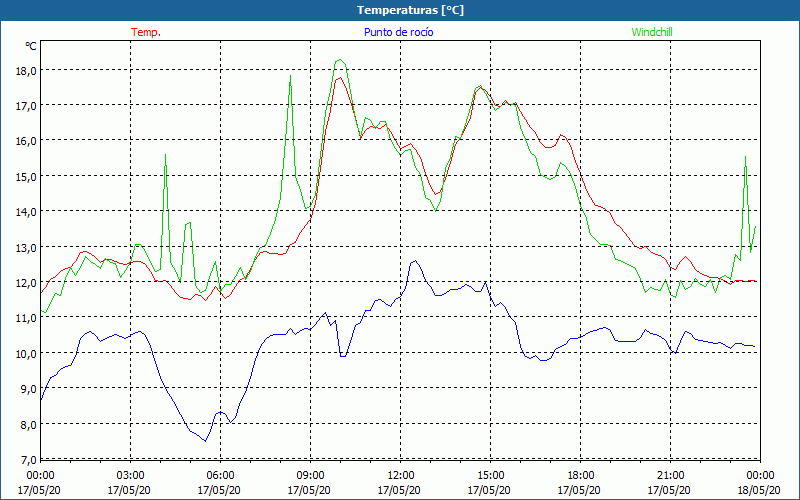The image size is (800, 500).
Task: Click the 12:00 time axis label
Action: (x=401, y=476)
